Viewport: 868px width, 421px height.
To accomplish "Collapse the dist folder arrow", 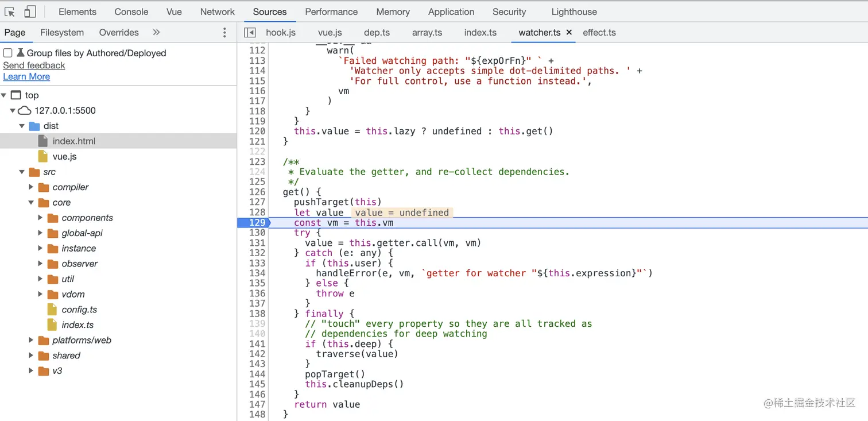I will [x=22, y=126].
